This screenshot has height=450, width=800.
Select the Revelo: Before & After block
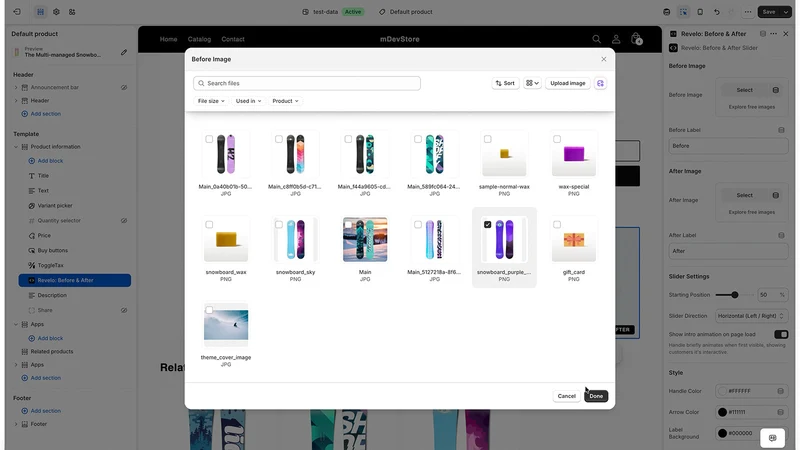[x=74, y=280]
